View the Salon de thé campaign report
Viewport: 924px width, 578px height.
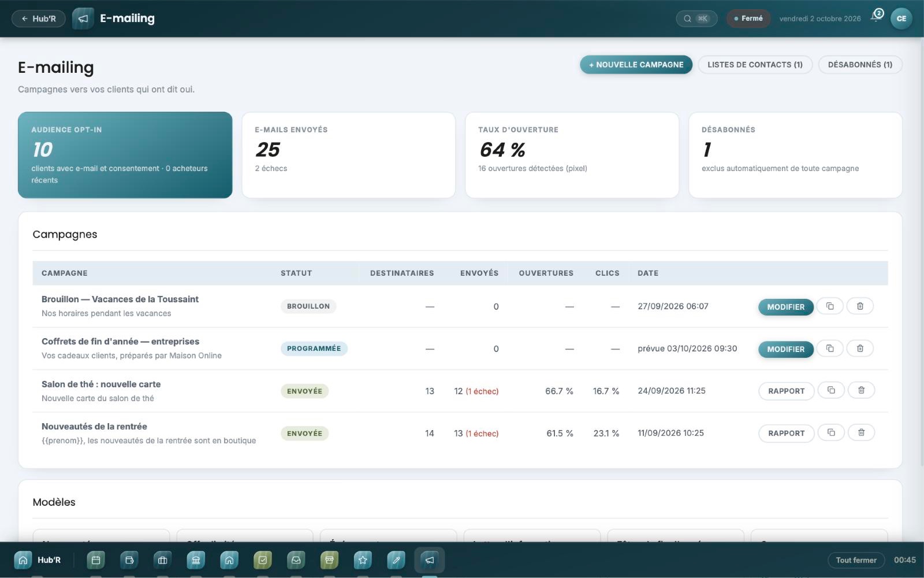(x=786, y=391)
